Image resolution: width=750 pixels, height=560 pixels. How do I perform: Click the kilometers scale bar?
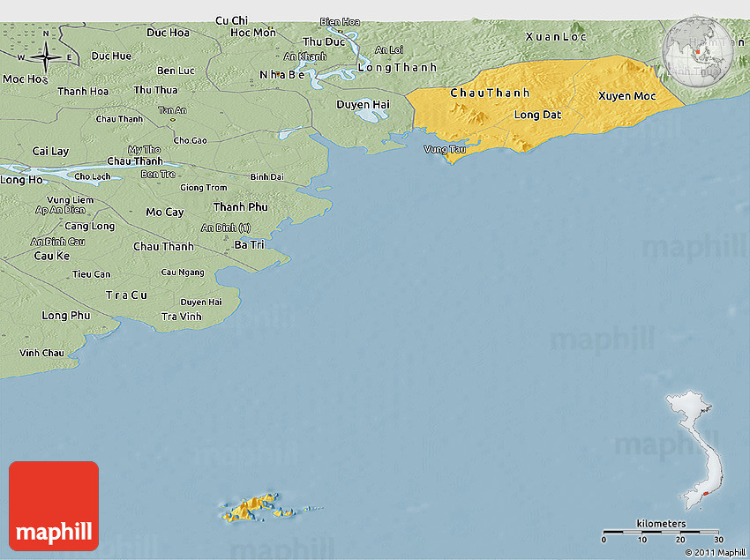click(661, 534)
